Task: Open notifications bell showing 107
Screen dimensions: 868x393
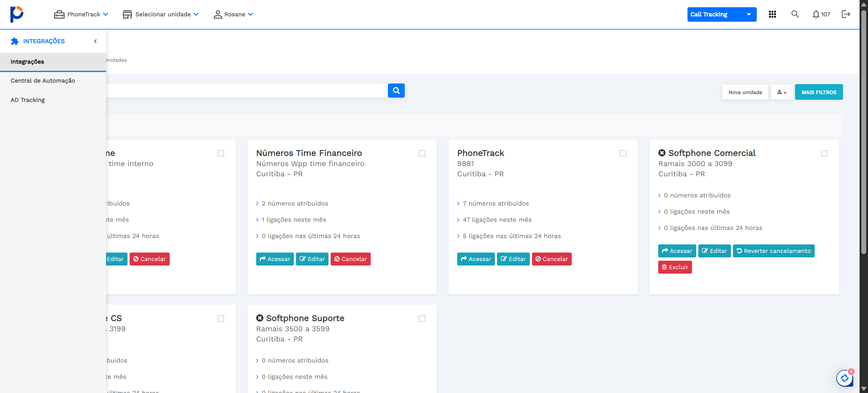Action: click(821, 14)
